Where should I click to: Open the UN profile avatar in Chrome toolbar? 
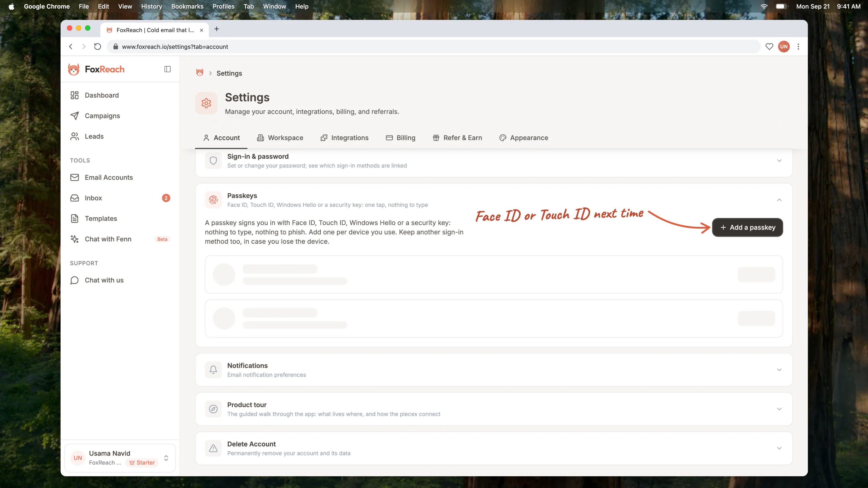[x=784, y=46]
